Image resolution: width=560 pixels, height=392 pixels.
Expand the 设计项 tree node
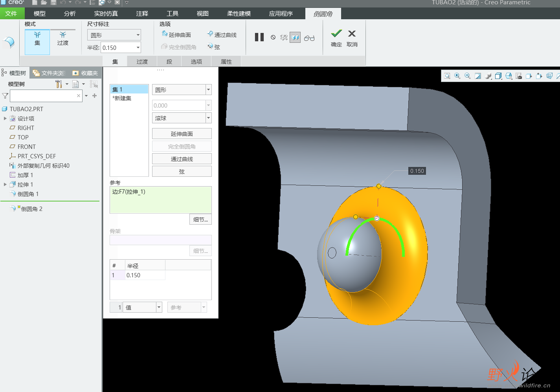pos(5,118)
